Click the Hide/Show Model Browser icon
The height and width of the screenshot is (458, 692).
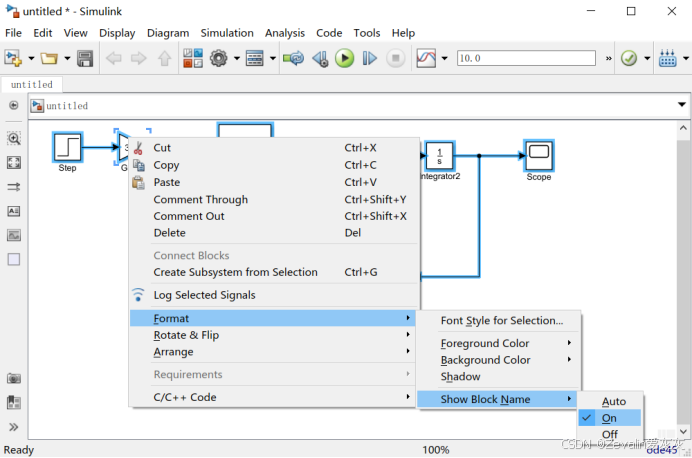(14, 105)
